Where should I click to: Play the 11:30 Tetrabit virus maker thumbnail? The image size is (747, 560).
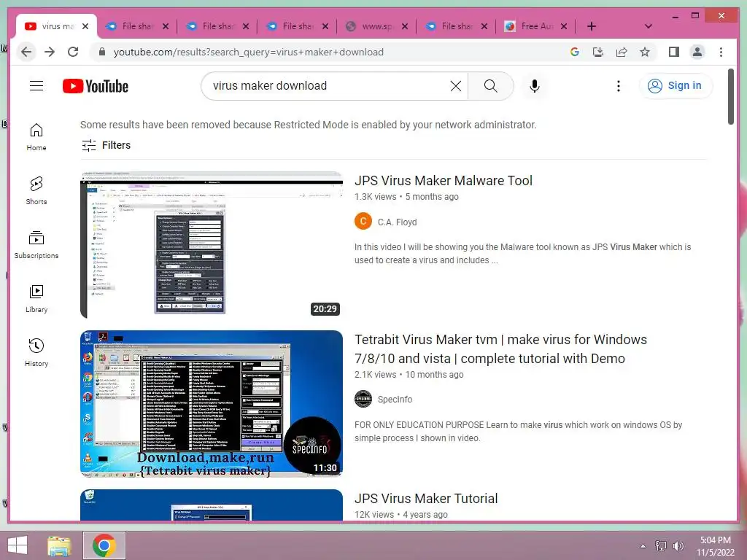coord(212,404)
